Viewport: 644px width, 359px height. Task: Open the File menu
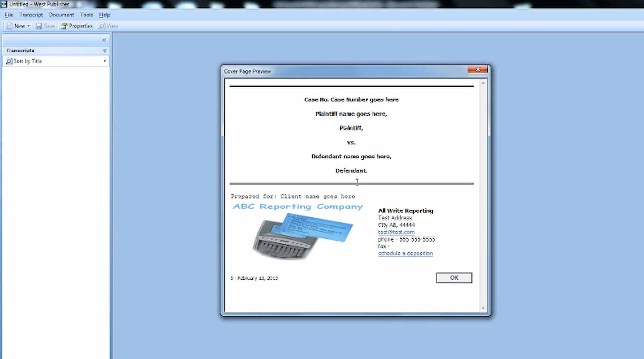(9, 15)
